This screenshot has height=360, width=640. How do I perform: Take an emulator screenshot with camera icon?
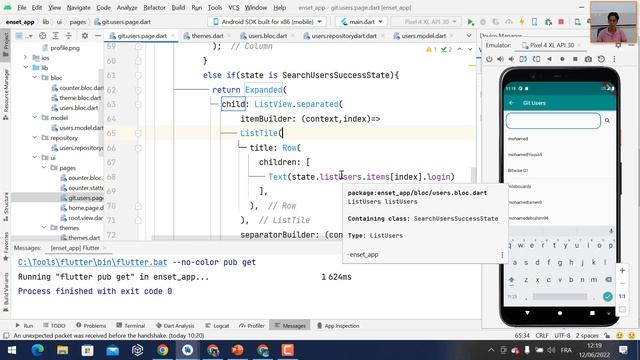coord(588,59)
